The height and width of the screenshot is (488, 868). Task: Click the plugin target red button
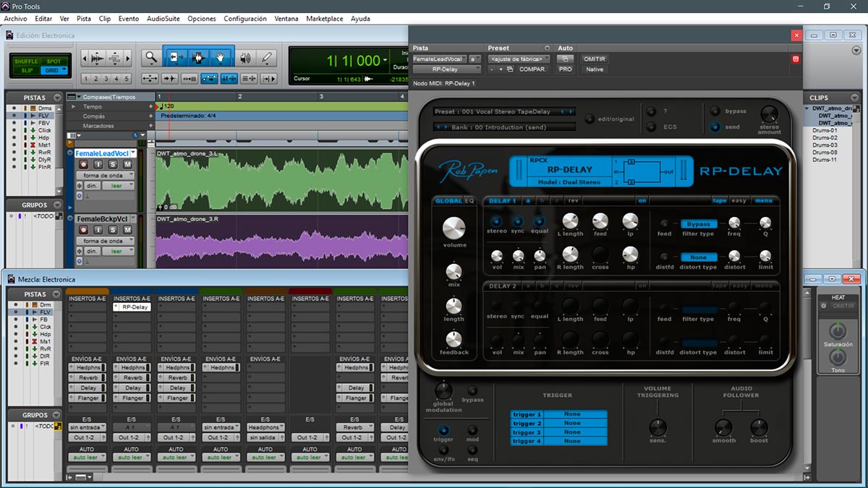pyautogui.click(x=796, y=59)
